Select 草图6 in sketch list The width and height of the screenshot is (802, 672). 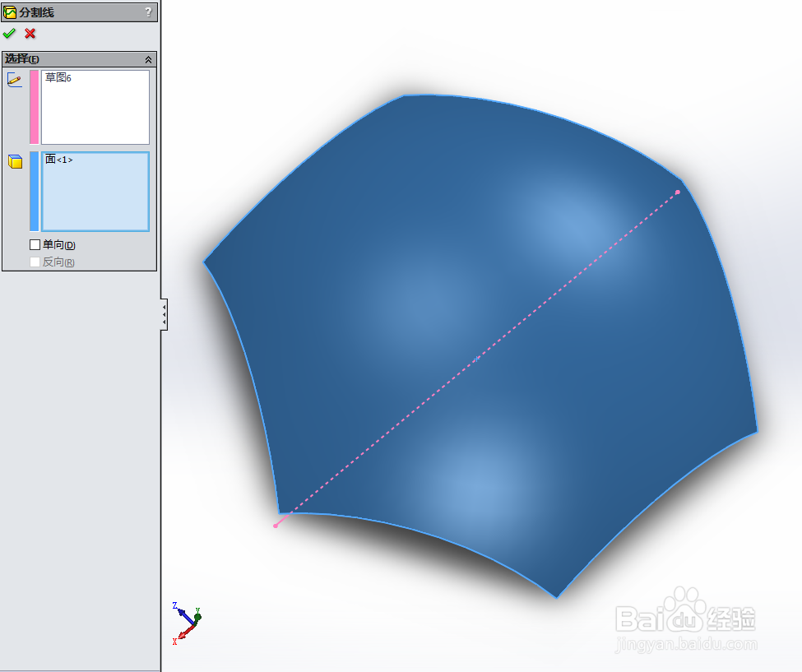tap(58, 78)
